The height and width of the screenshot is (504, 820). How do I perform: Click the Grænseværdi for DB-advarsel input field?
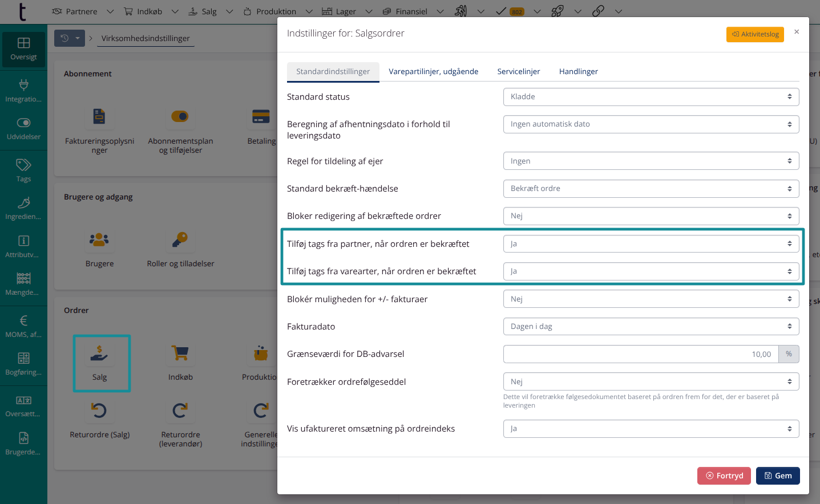point(641,354)
